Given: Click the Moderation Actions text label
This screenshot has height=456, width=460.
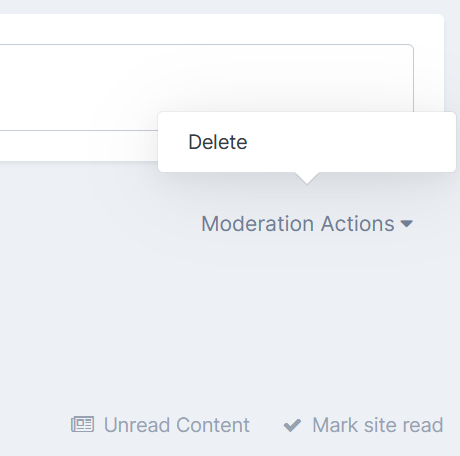Looking at the screenshot, I should (x=298, y=223).
